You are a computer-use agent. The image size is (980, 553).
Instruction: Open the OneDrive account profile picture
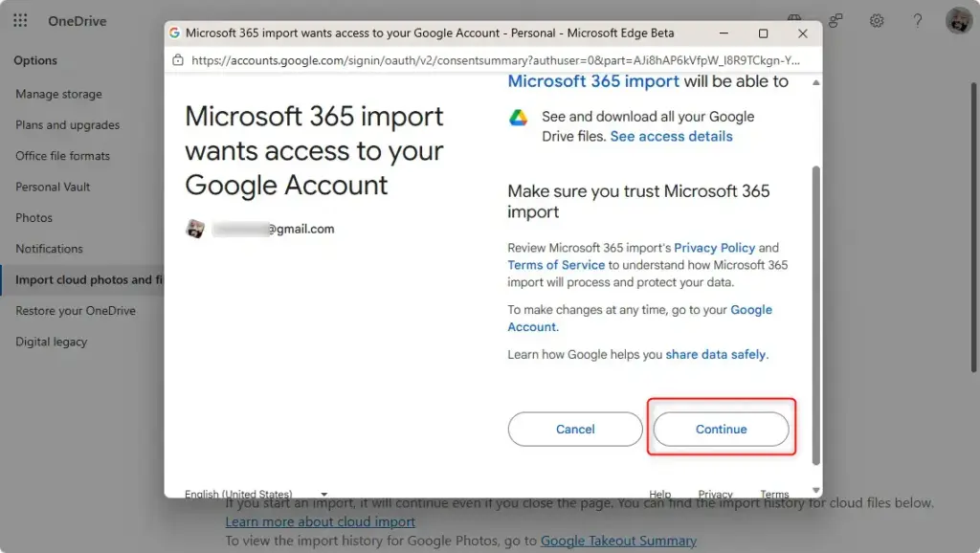[959, 21]
